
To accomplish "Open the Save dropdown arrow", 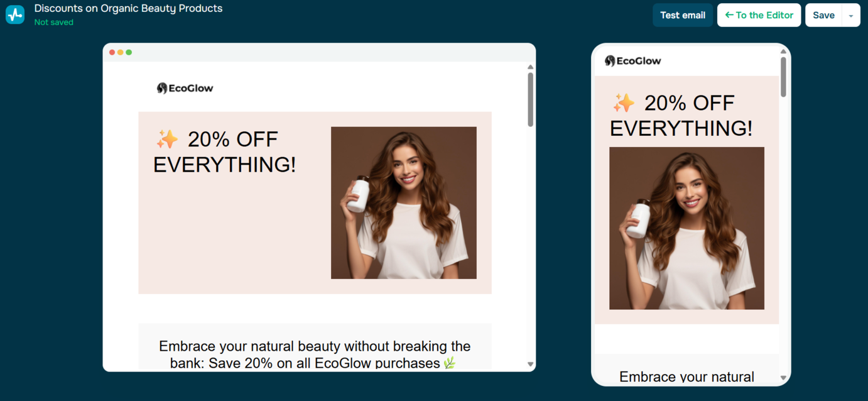I will pos(851,15).
